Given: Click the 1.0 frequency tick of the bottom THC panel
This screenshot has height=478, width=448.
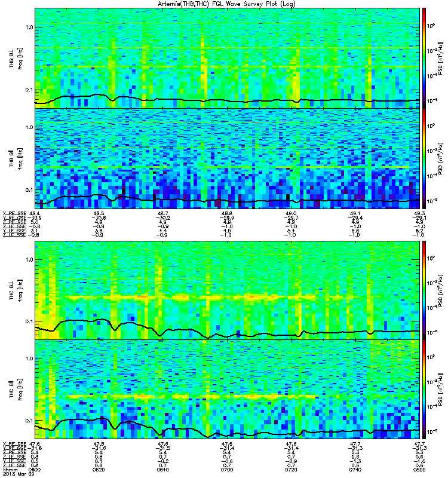Looking at the screenshot, I should click(x=29, y=358).
